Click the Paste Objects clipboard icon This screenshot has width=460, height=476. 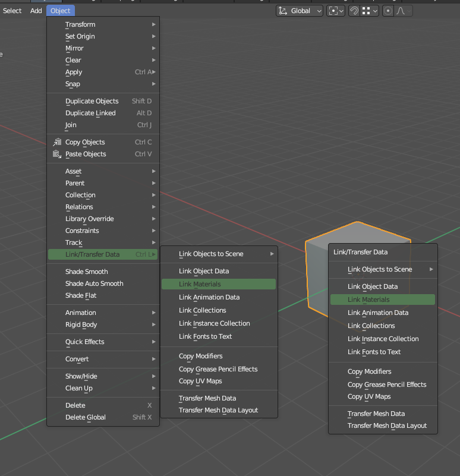[57, 154]
